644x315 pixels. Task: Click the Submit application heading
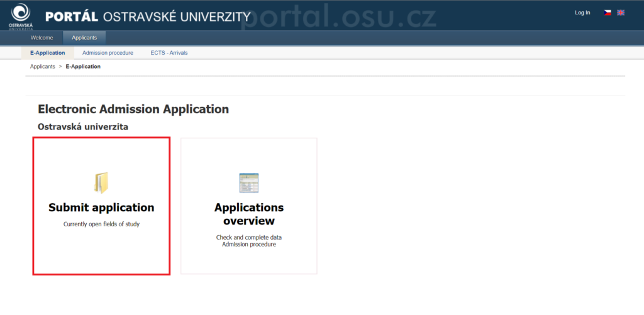click(101, 207)
